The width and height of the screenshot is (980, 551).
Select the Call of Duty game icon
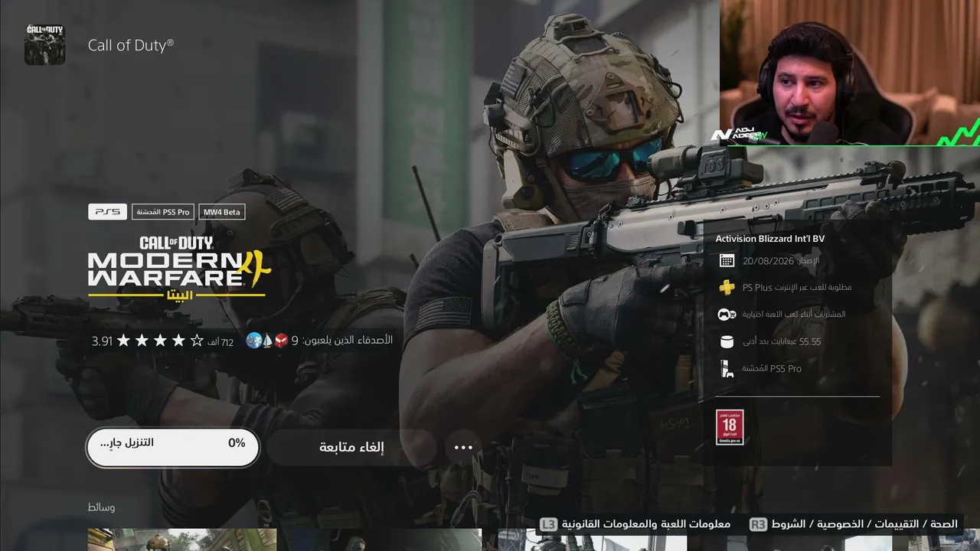click(x=44, y=44)
